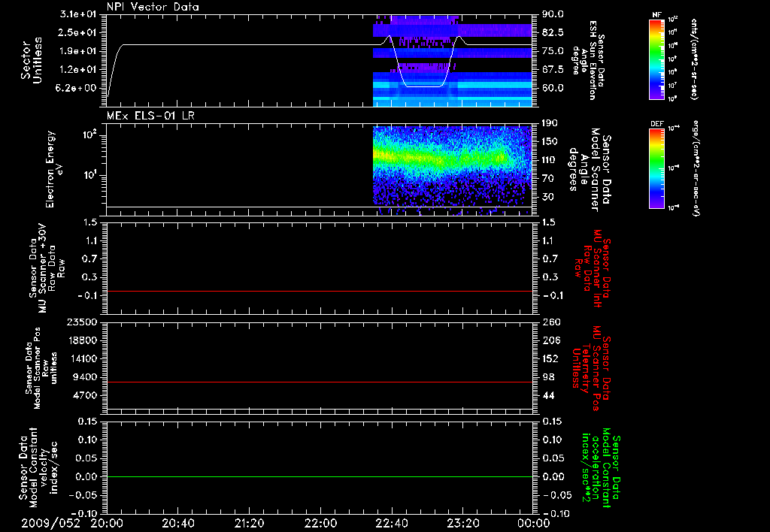The height and width of the screenshot is (532, 770).
Task: Click the '44' telemetry tick value
Action: click(548, 395)
